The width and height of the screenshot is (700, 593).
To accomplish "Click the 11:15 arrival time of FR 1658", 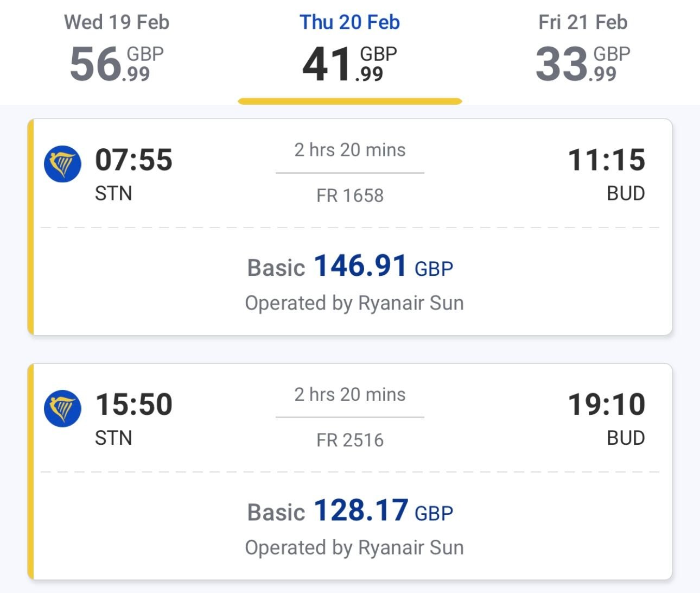I will click(x=608, y=160).
